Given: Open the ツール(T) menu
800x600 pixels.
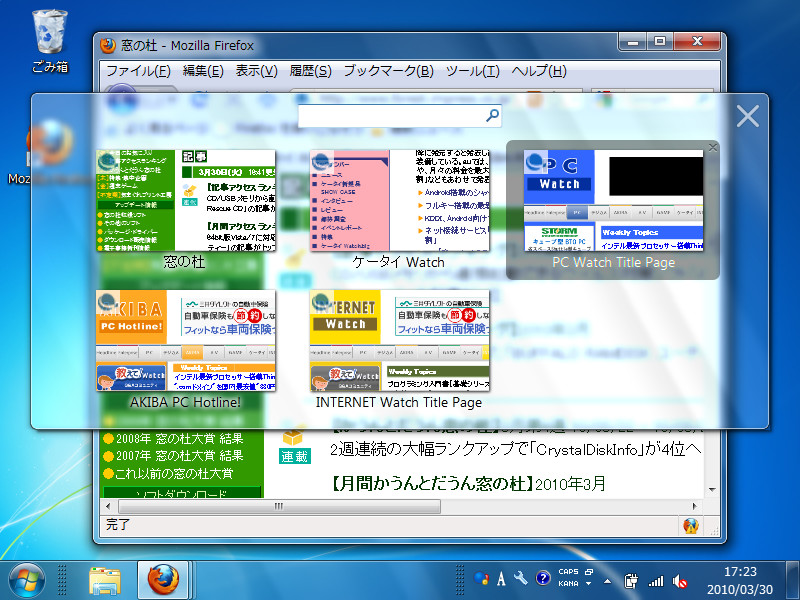Looking at the screenshot, I should pyautogui.click(x=472, y=71).
